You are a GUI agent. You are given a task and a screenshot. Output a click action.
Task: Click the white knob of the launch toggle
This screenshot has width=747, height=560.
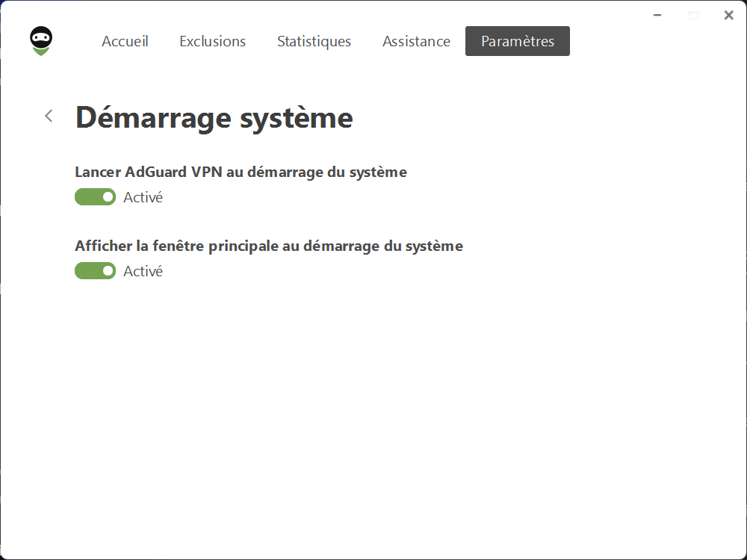point(108,197)
